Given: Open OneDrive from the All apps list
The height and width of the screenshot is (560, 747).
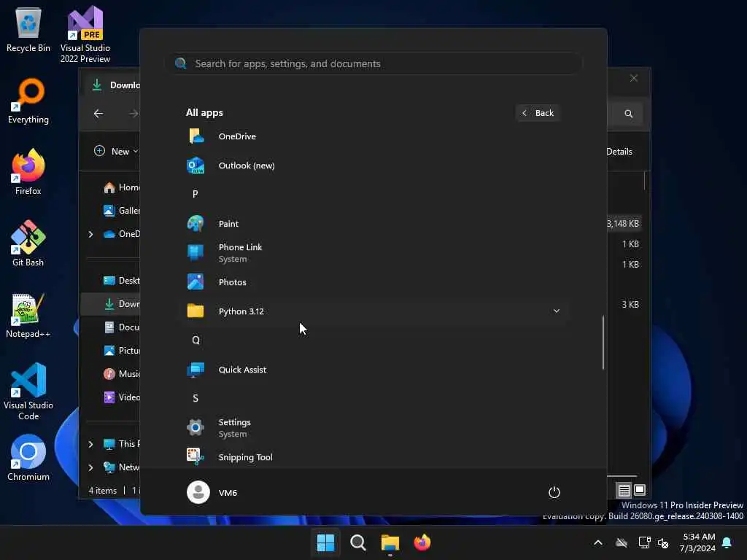Looking at the screenshot, I should tap(374, 136).
